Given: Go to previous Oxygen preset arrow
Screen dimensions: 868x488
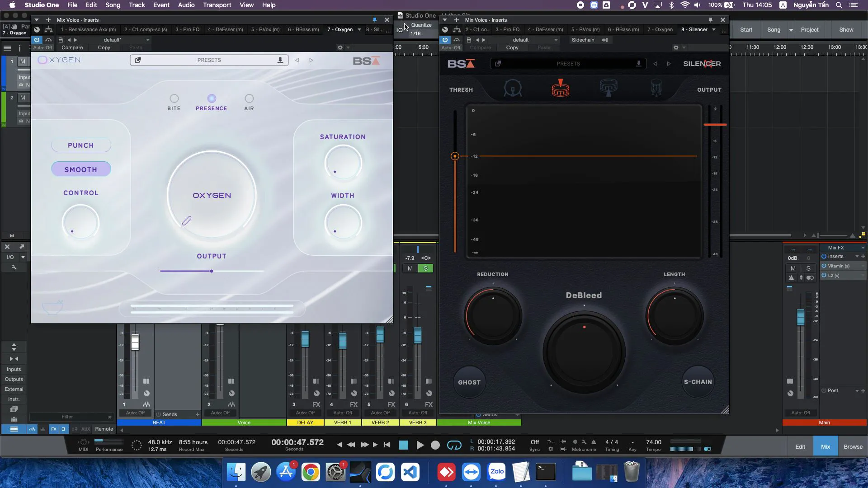Looking at the screenshot, I should pos(297,60).
